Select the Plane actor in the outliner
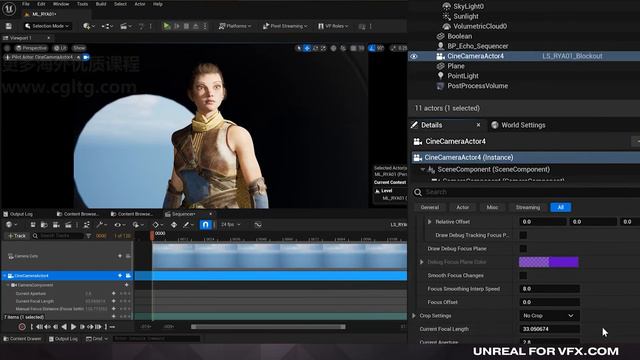 456,66
